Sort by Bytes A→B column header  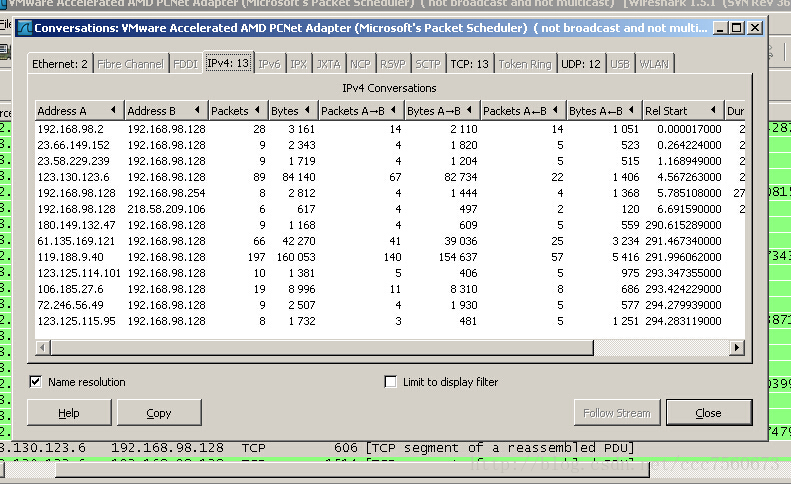(x=442, y=111)
